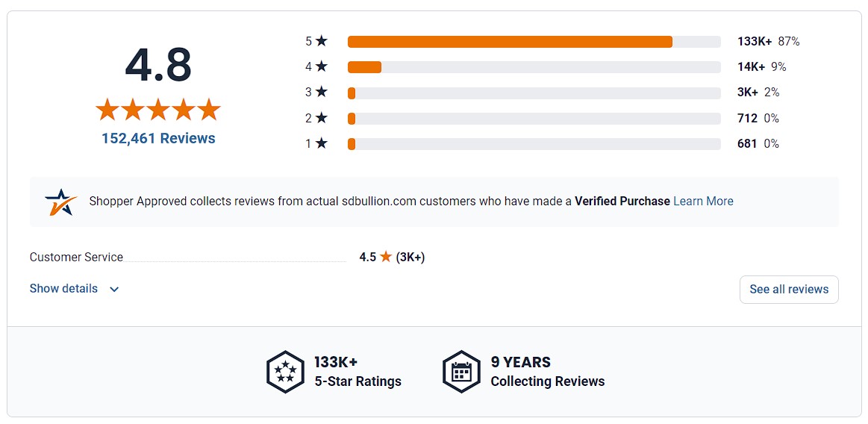Click the black star next to 1 rating
The height and width of the screenshot is (424, 868).
(x=322, y=144)
